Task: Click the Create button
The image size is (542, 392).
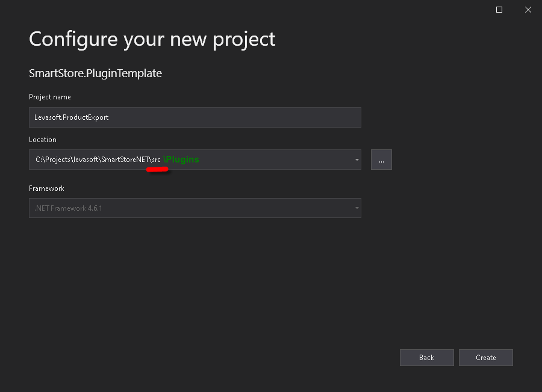Action: [x=485, y=357]
